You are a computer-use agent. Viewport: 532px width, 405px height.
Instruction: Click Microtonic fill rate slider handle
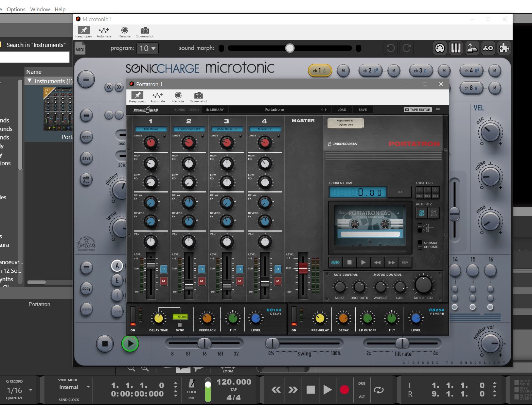pos(402,343)
